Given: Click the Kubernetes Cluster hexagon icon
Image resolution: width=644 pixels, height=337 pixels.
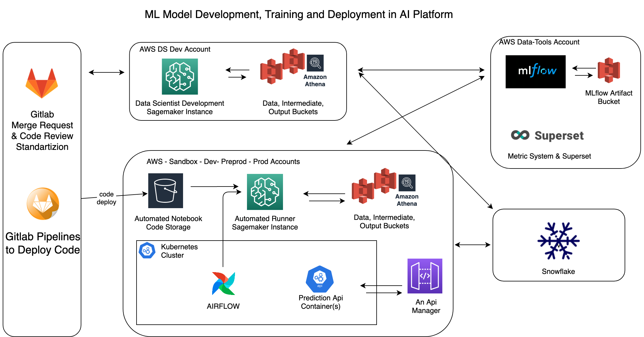Looking at the screenshot, I should [x=147, y=250].
